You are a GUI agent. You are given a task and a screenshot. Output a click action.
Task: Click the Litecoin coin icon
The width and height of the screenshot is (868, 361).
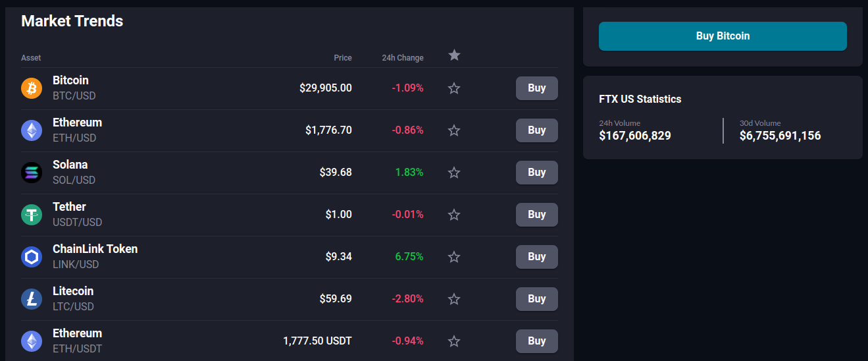pos(32,299)
